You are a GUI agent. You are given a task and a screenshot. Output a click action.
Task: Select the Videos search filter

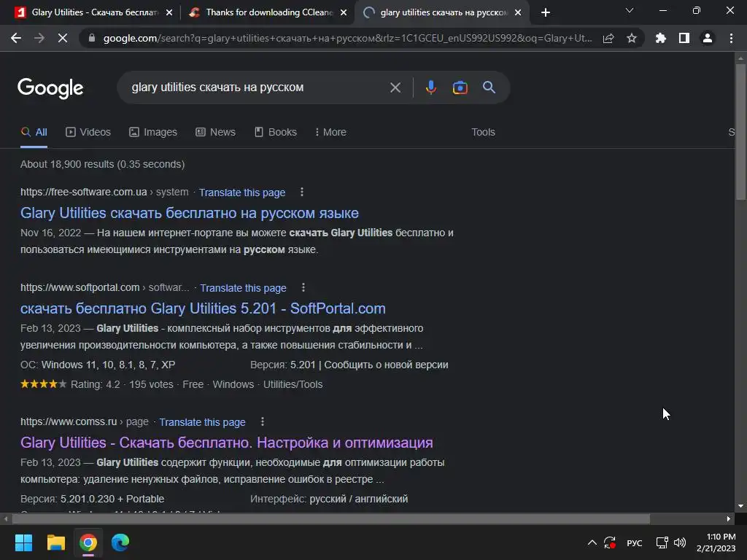click(x=88, y=132)
